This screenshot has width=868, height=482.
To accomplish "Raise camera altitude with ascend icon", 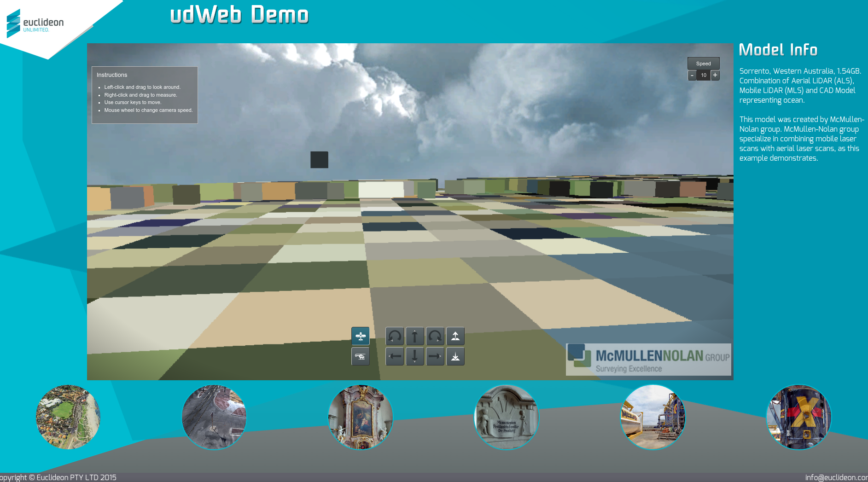I will [x=455, y=336].
